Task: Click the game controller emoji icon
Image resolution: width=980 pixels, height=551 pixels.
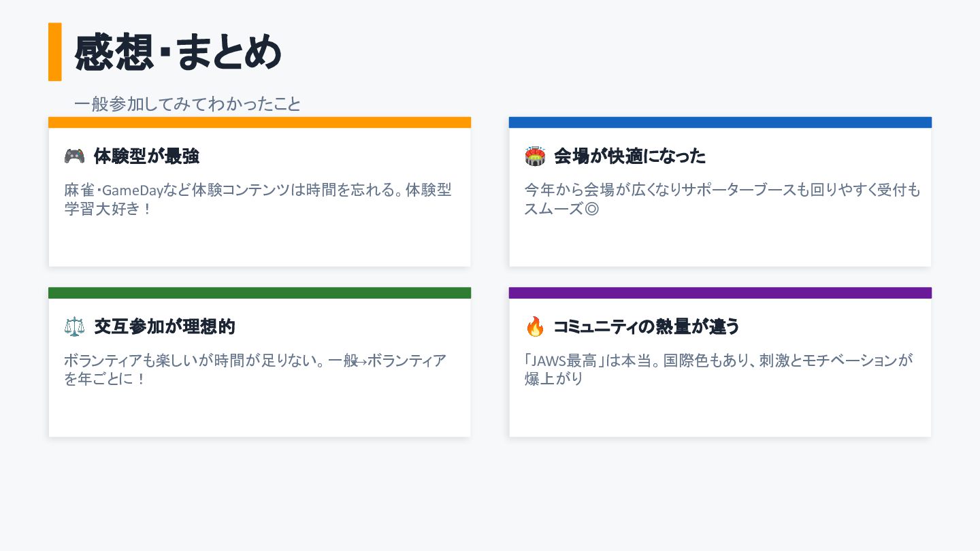Action: tap(74, 156)
